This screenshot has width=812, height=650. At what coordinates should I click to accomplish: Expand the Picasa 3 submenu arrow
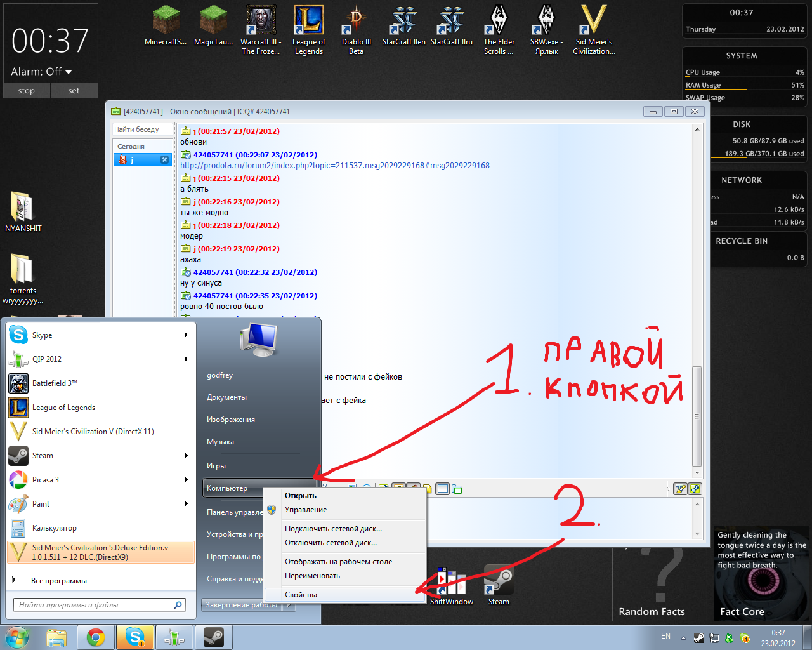coord(186,480)
